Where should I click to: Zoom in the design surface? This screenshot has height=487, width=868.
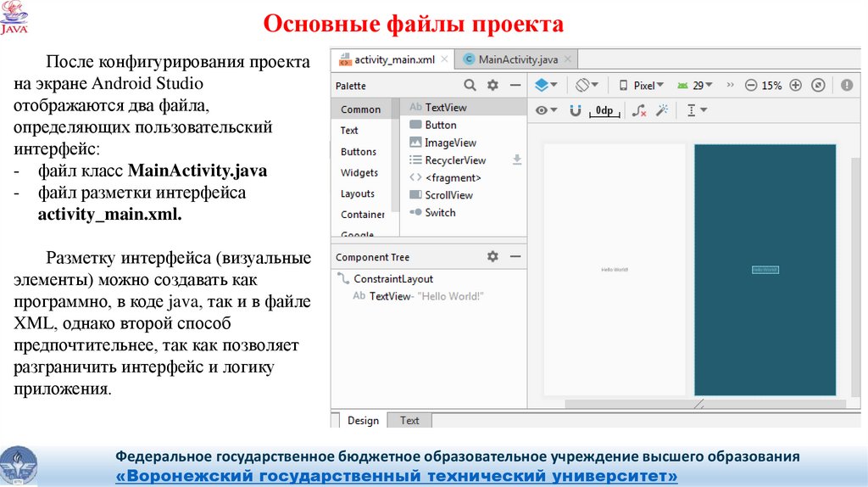click(x=795, y=86)
